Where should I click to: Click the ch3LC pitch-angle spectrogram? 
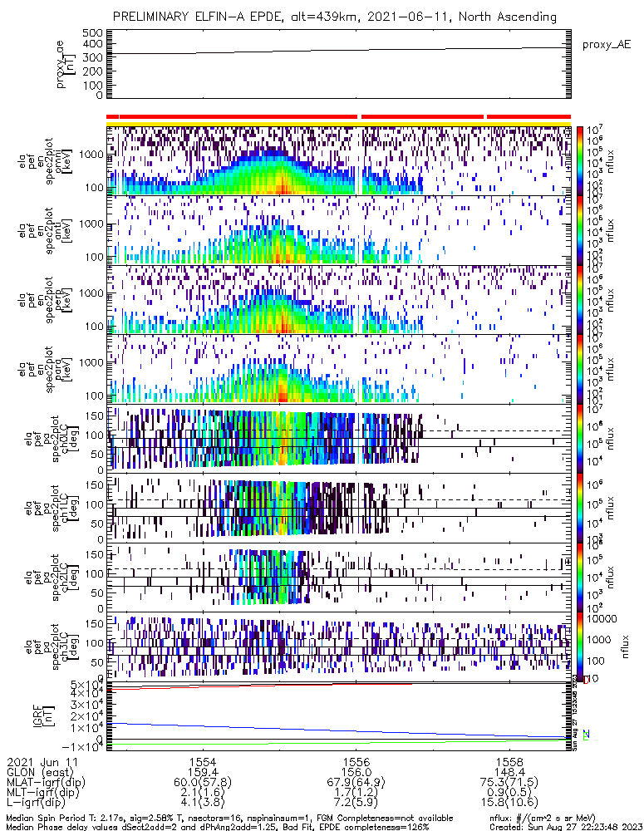point(339,647)
